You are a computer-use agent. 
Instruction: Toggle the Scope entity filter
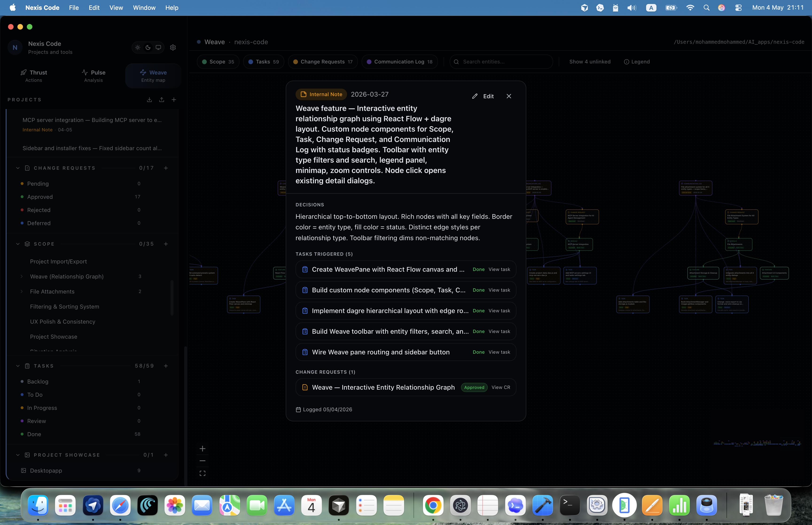[218, 62]
